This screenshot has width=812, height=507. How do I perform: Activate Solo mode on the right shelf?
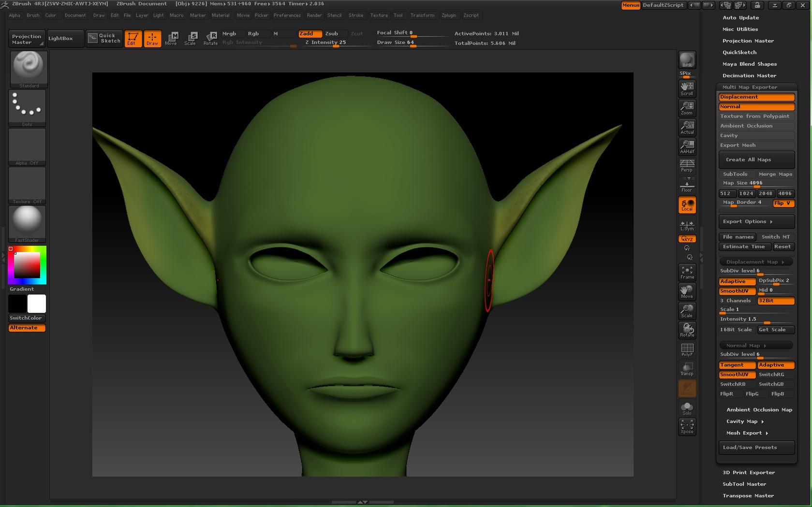[687, 408]
